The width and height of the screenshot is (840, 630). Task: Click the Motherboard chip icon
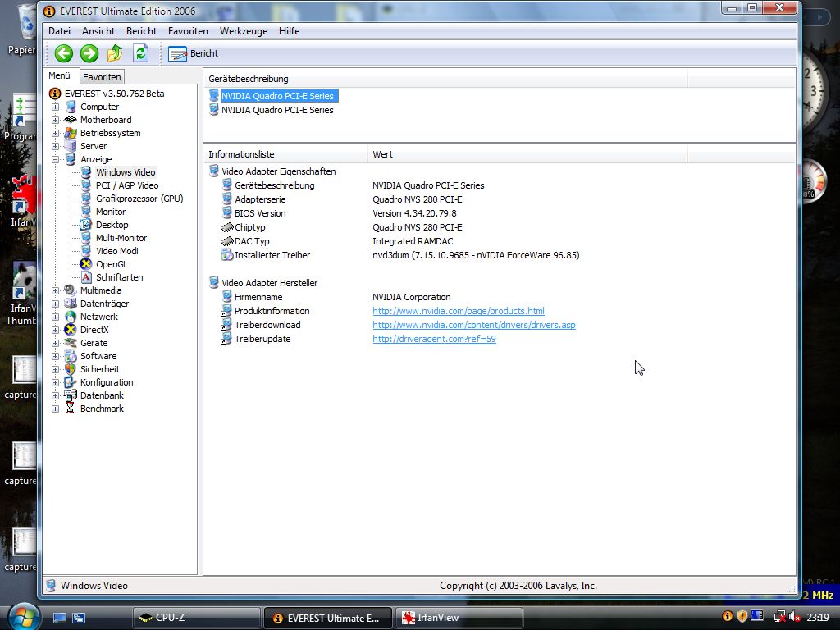pos(71,120)
